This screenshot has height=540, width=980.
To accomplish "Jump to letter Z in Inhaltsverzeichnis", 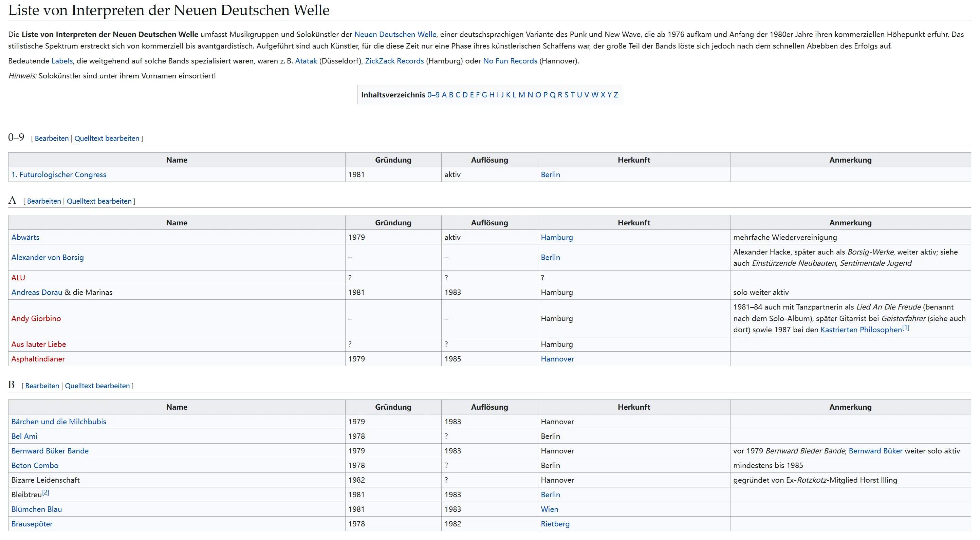I will point(615,95).
